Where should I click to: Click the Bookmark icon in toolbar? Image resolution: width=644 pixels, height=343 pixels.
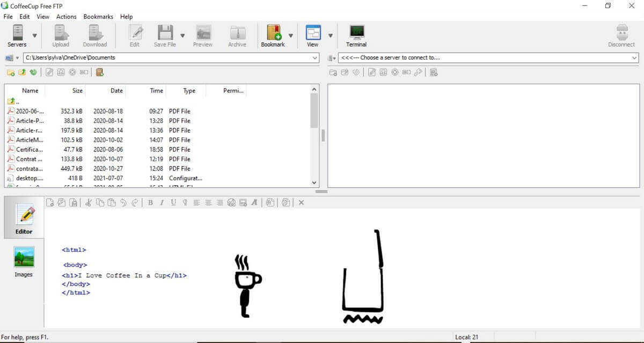pos(273,35)
